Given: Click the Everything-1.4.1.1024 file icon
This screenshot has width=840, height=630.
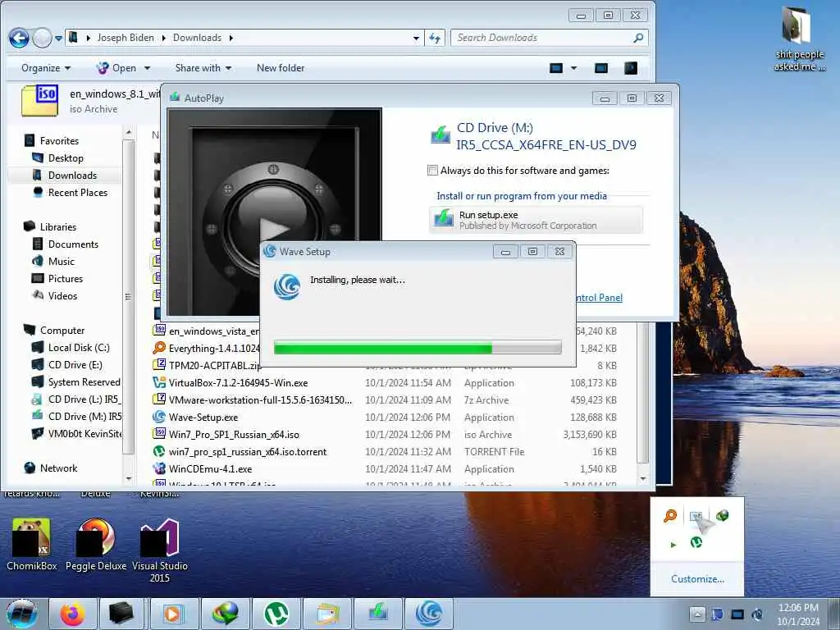Looking at the screenshot, I should coord(159,348).
